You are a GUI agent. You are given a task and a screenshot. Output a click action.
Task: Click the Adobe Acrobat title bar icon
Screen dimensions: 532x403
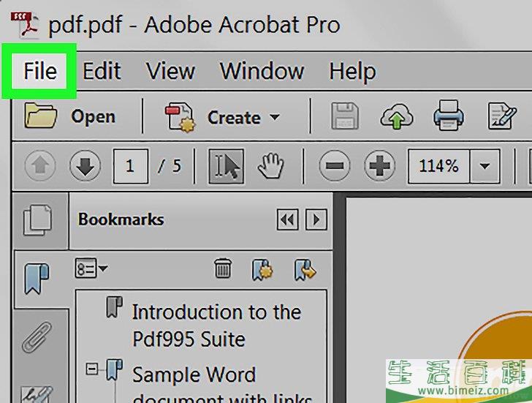click(24, 24)
